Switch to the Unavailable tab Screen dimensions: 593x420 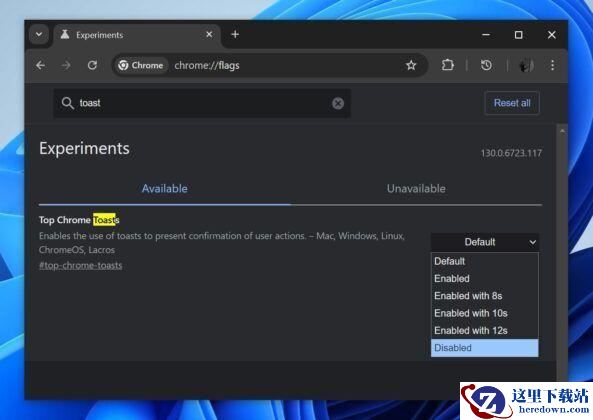tap(416, 189)
